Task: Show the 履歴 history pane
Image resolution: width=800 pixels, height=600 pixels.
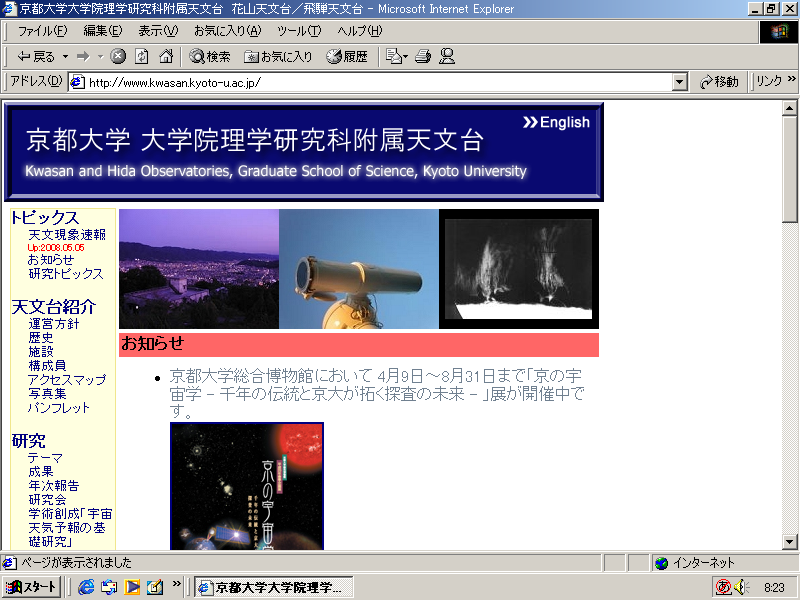Action: pyautogui.click(x=347, y=57)
